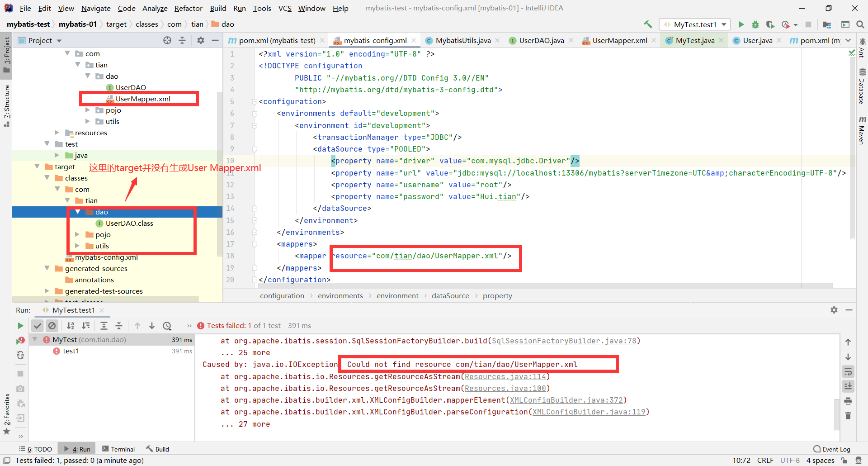Rerun failed tests icon
This screenshot has width=868, height=466.
(x=20, y=341)
